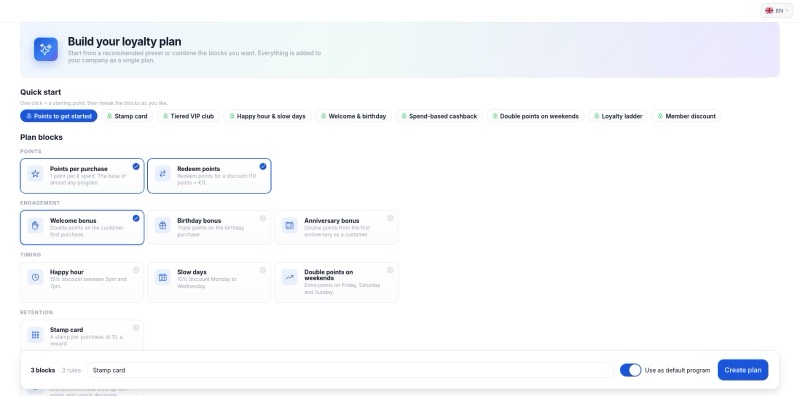
Task: Click the grid icon on Stamp card block
Action: point(35,335)
